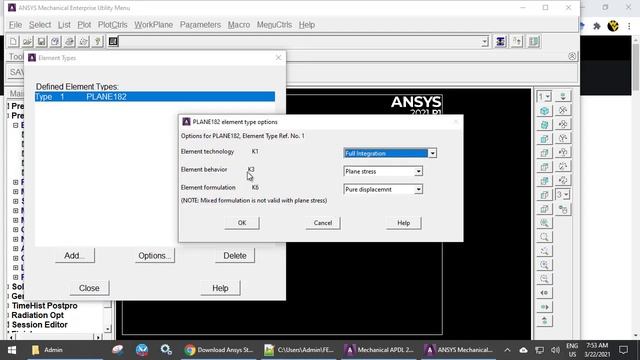Click the Main Menu scrollbar down arrow

click(x=108, y=329)
